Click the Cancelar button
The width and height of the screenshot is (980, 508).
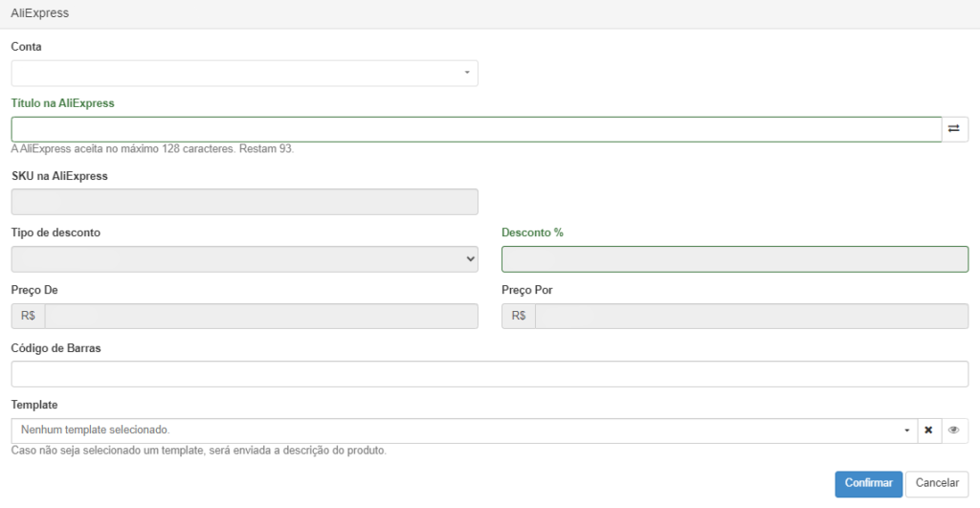pyautogui.click(x=937, y=484)
